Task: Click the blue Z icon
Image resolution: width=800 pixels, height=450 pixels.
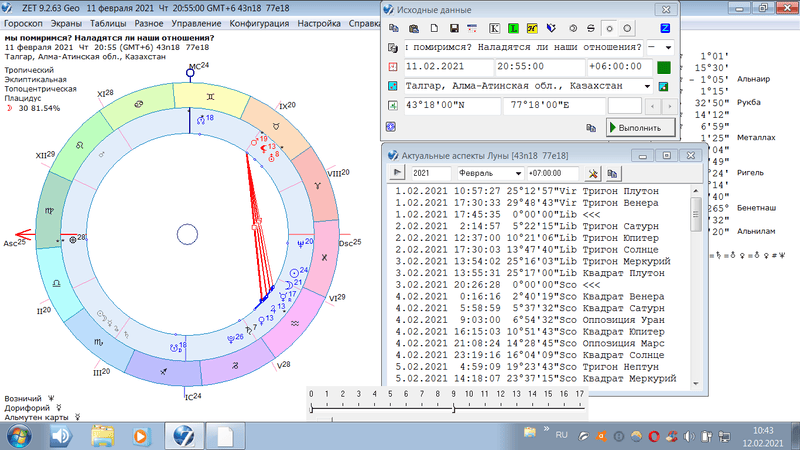Action: (664, 27)
